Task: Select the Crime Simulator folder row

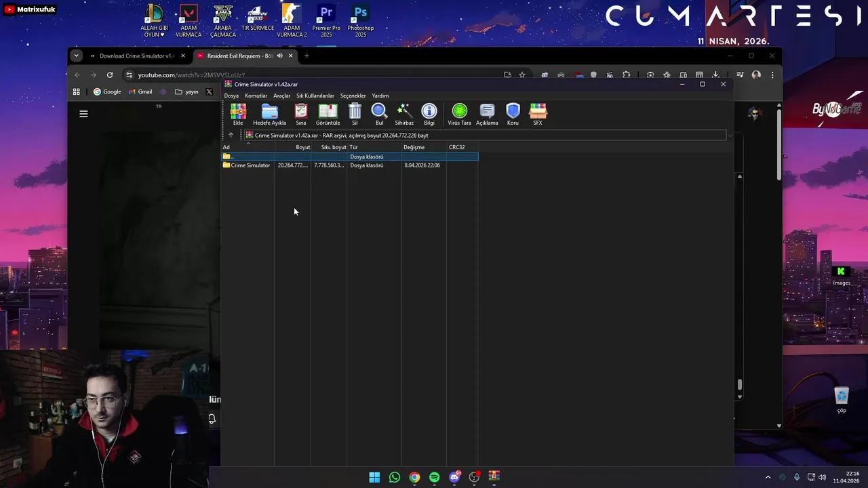Action: 350,165
